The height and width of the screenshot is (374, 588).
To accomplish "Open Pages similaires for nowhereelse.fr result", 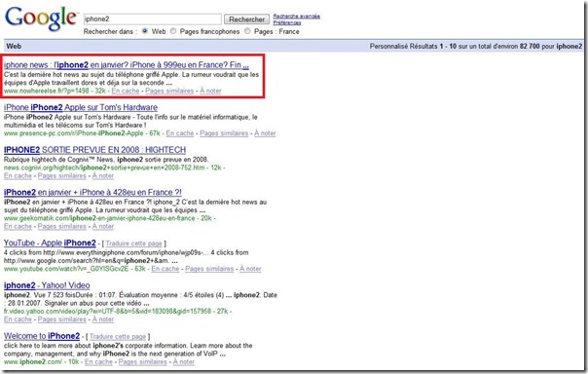I will [x=169, y=91].
